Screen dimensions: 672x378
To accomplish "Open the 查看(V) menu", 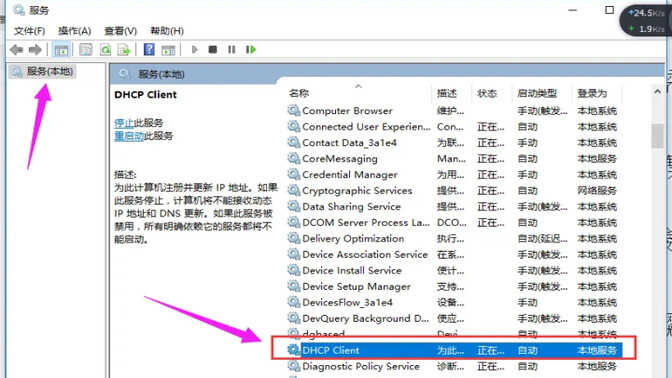I will coord(120,31).
